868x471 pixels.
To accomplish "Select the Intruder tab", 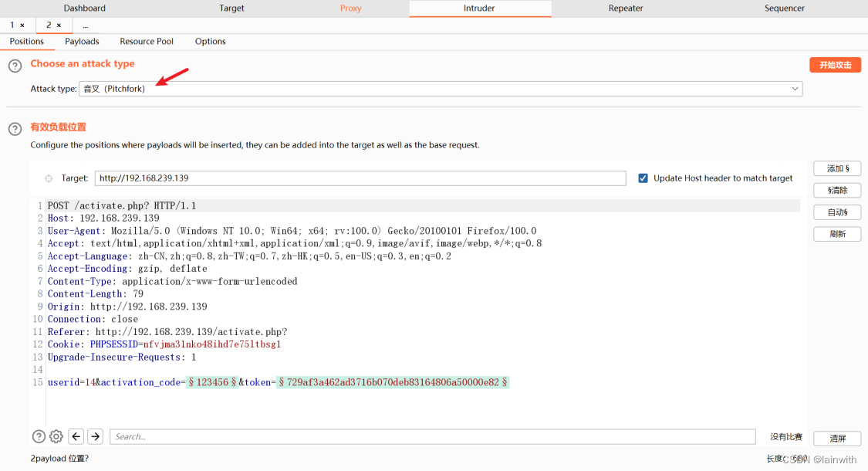I will 479,8.
